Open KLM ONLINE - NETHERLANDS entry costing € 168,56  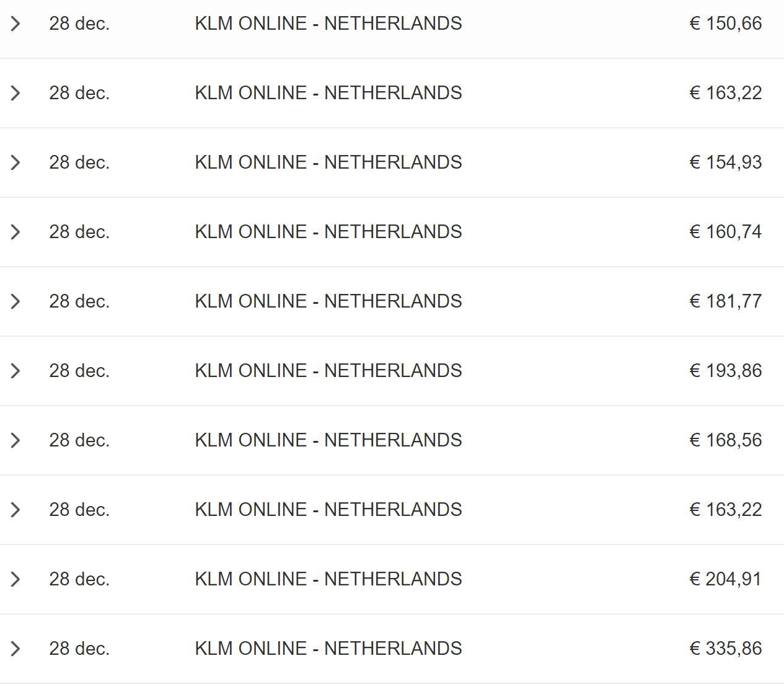pos(328,440)
